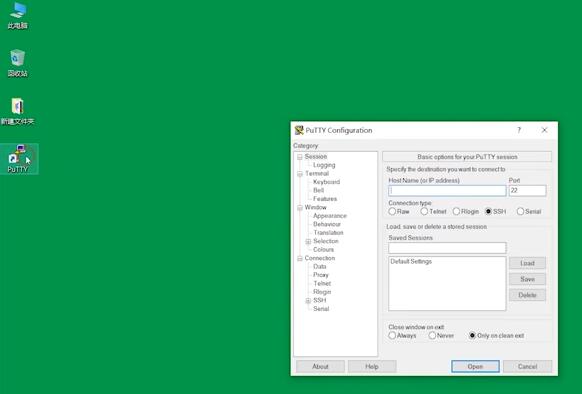Open the Colours category
Screen dimensions: 582x394
pos(323,250)
